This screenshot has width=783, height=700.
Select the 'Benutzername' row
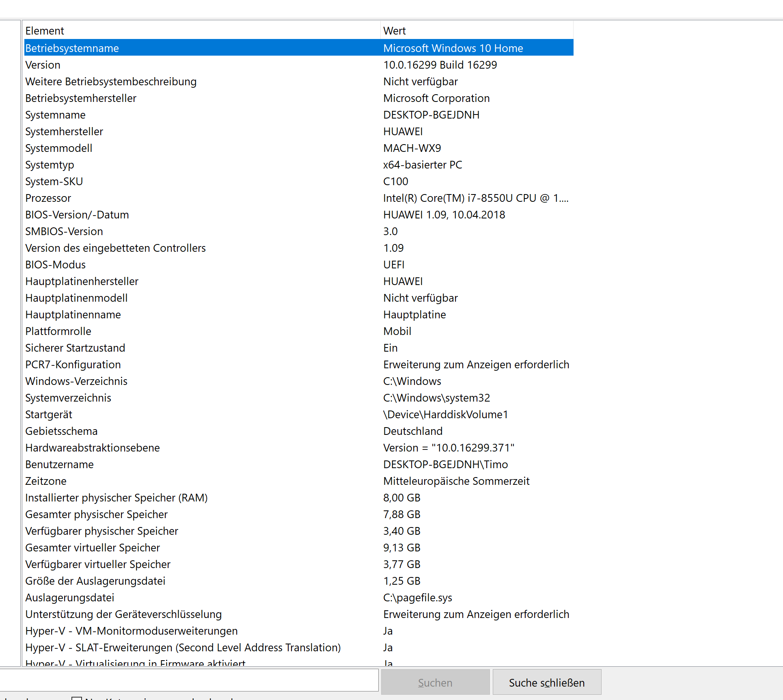[x=60, y=465]
